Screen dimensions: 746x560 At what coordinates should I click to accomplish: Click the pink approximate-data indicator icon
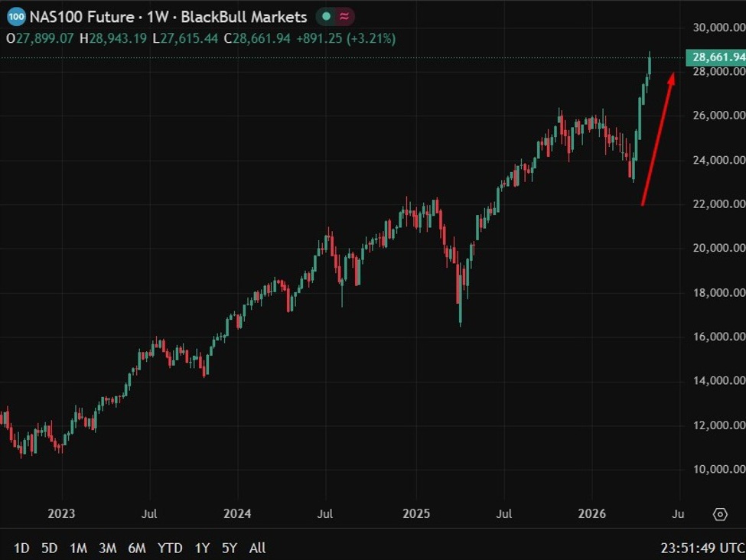tap(344, 17)
